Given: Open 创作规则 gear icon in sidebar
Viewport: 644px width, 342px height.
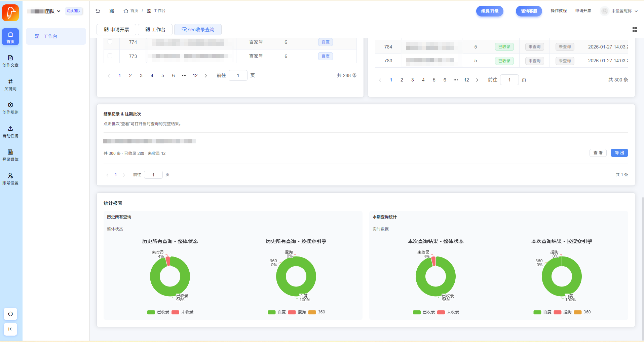Looking at the screenshot, I should pyautogui.click(x=10, y=108).
